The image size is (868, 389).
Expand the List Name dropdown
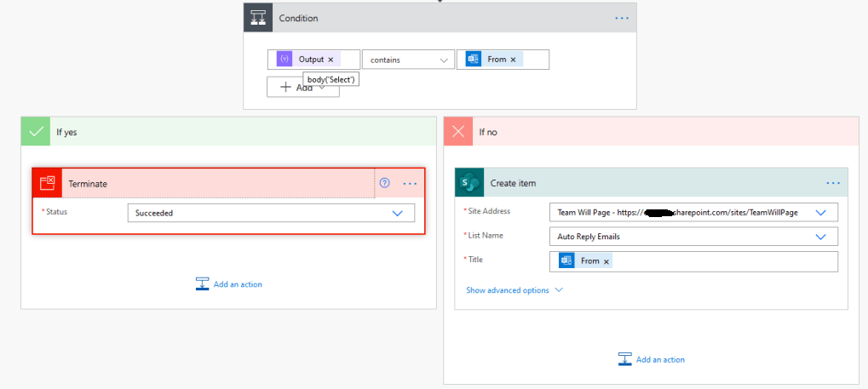point(821,237)
